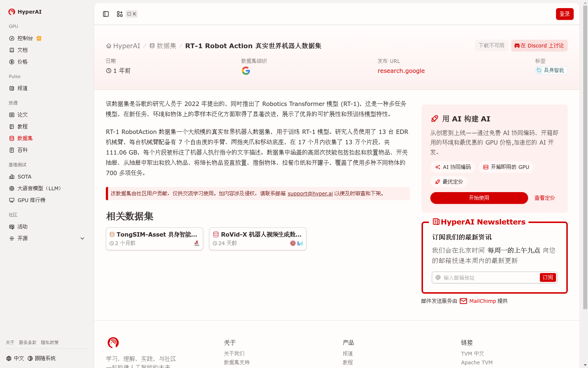
Task: Click HyperAI home breadcrumb
Action: tap(123, 46)
